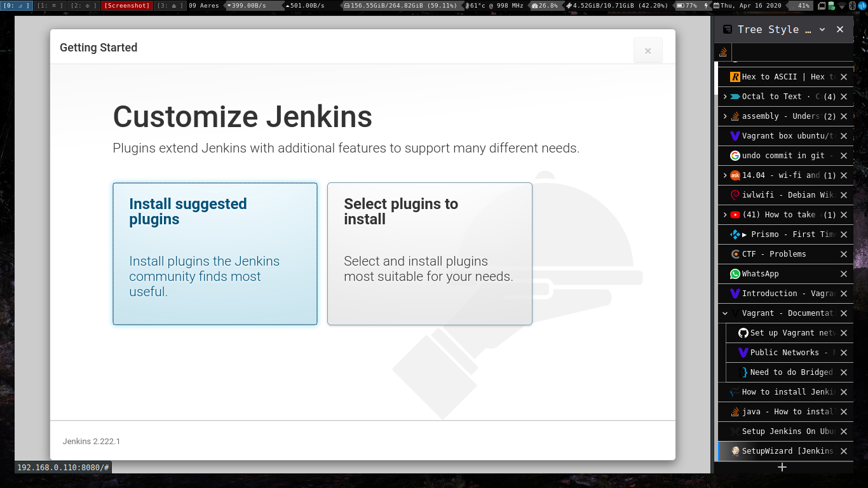Open Tree Style Tab sidebar switcher dropdown
This screenshot has height=488, width=868.
822,29
